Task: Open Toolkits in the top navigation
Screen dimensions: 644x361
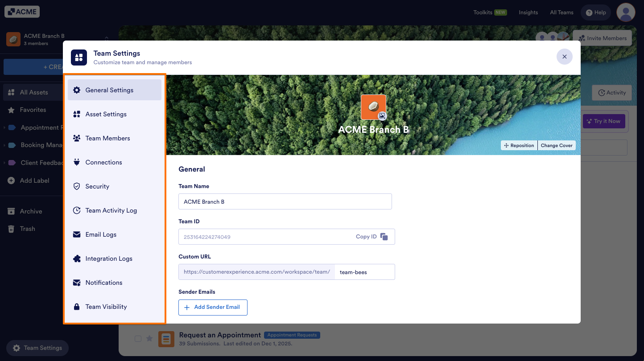Action: (x=490, y=12)
